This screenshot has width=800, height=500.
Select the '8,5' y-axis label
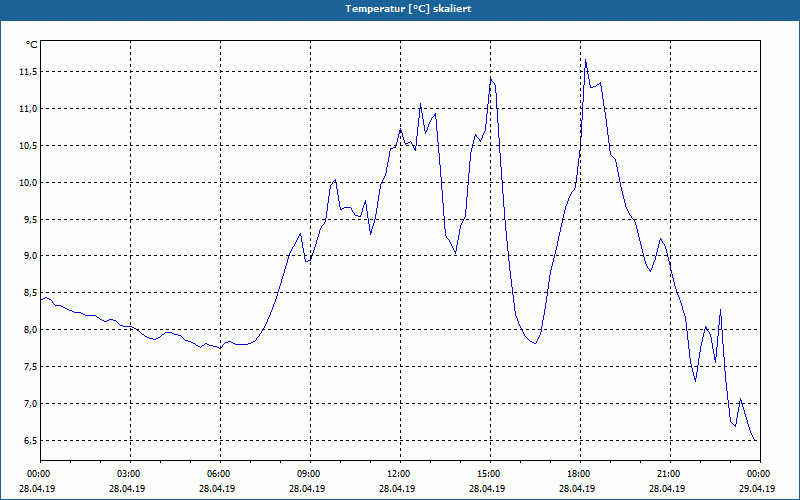coord(30,293)
